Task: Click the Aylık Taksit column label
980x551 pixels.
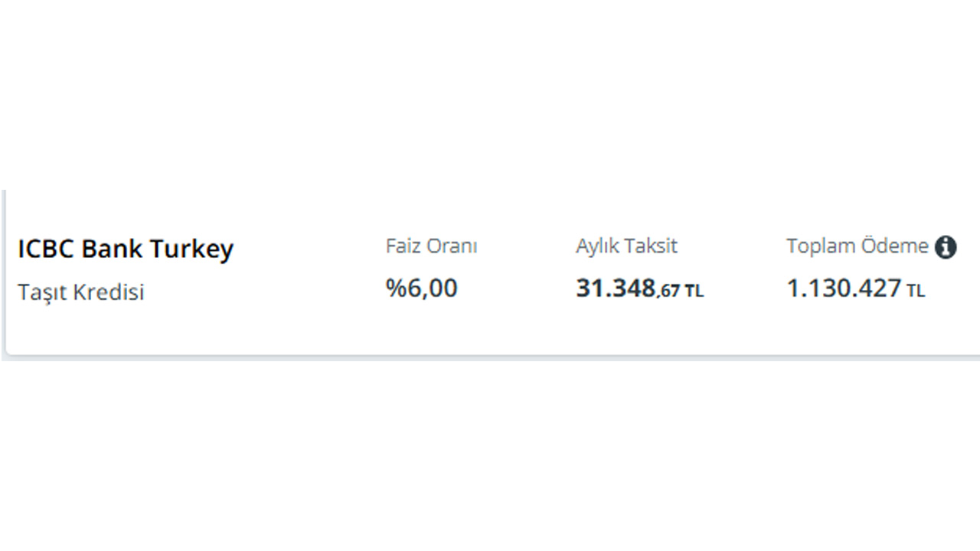Action: click(626, 246)
